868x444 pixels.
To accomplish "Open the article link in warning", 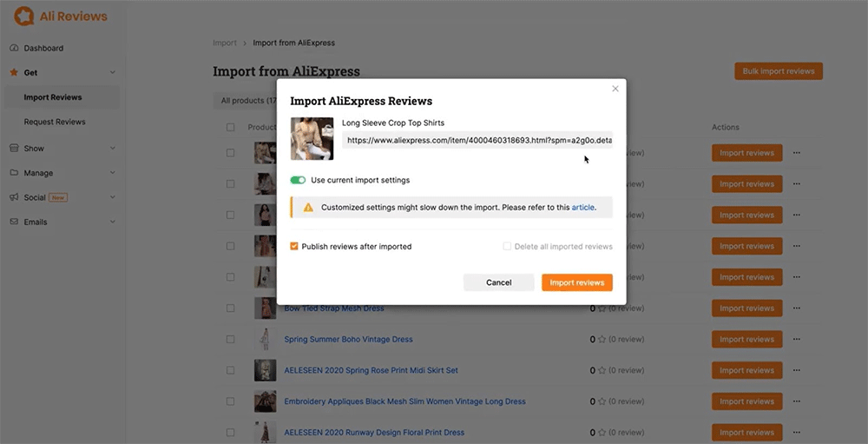I will click(x=582, y=208).
